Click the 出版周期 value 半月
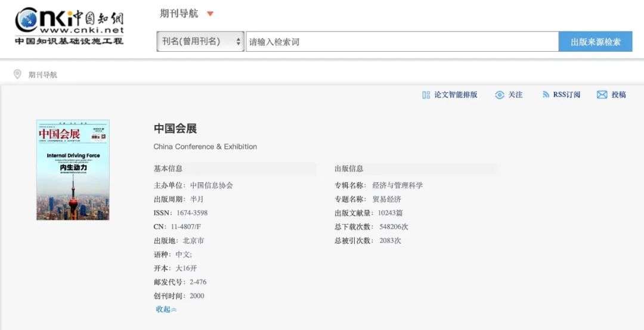This screenshot has width=644, height=330. 197,200
